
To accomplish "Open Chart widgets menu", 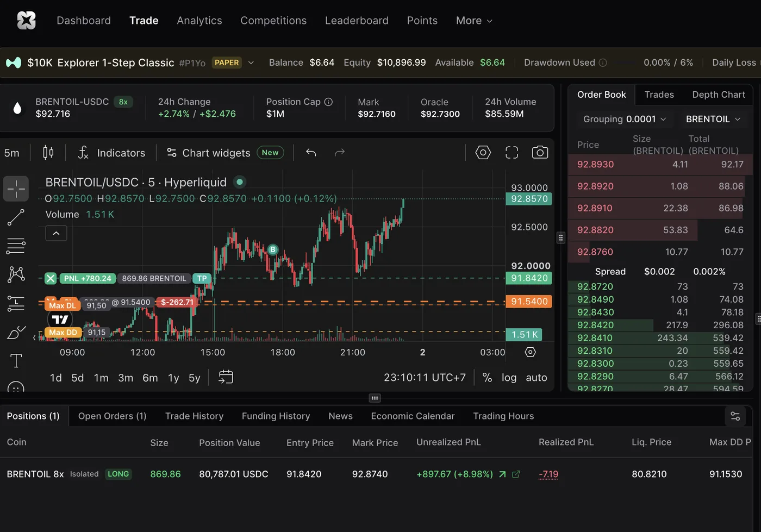I will (x=224, y=153).
